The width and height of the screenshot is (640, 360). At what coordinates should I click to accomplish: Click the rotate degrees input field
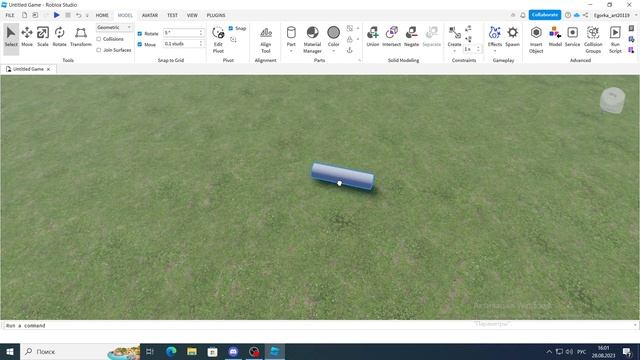(x=181, y=33)
